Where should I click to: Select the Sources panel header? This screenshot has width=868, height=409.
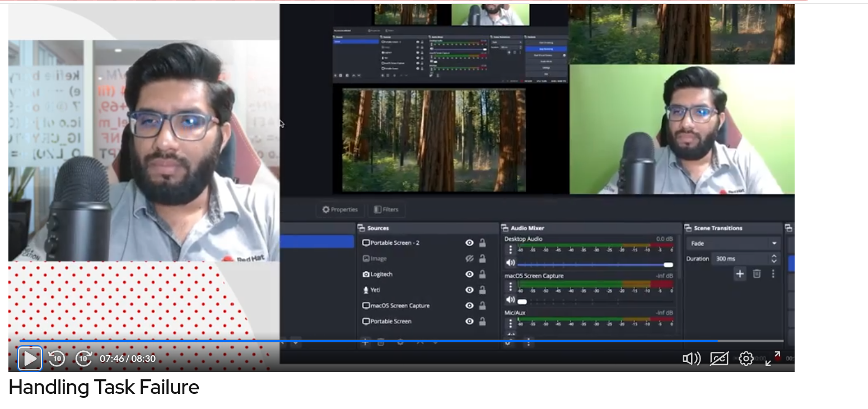pyautogui.click(x=428, y=228)
